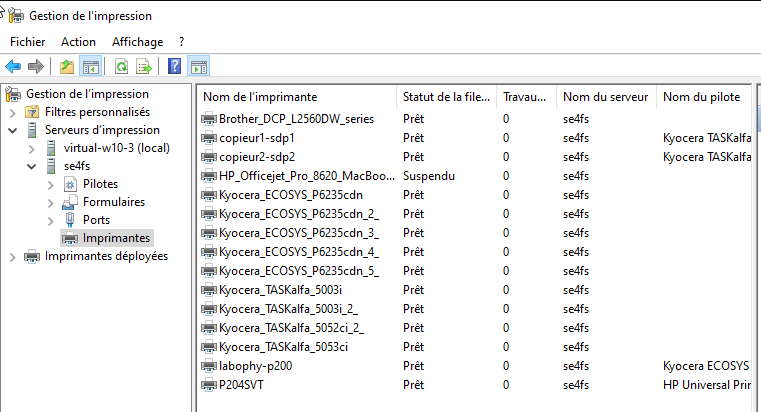Open Help with the question mark icon
The image size is (761, 412).
coord(174,66)
